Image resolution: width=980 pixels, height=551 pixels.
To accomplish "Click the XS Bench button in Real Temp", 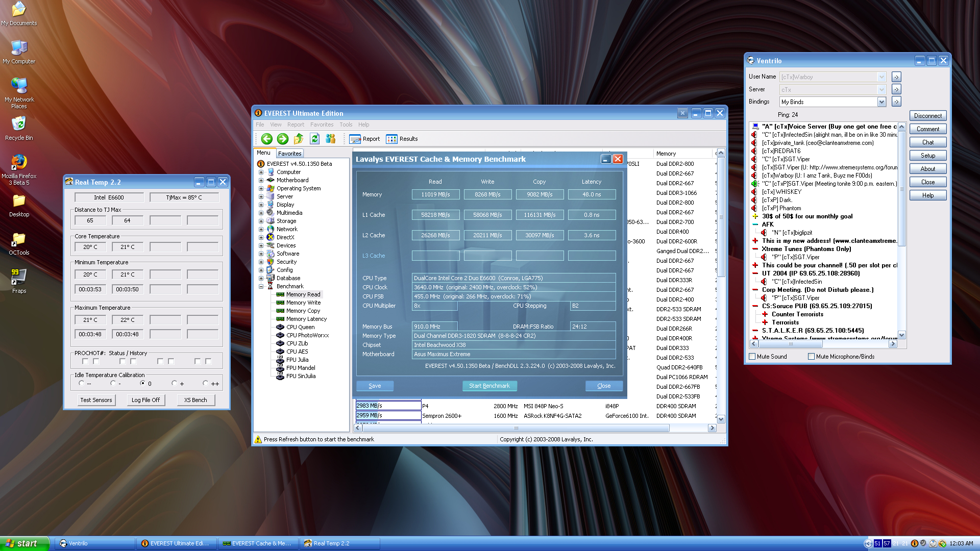I will (x=195, y=400).
